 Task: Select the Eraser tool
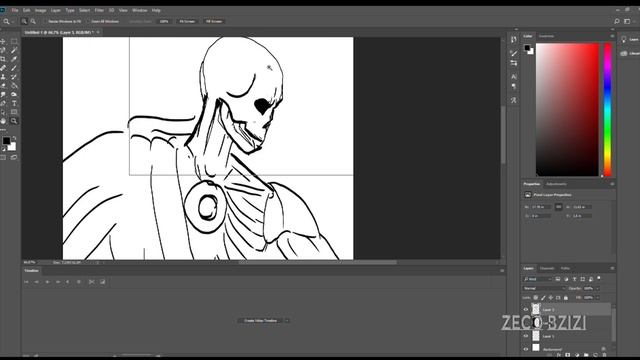(3, 86)
